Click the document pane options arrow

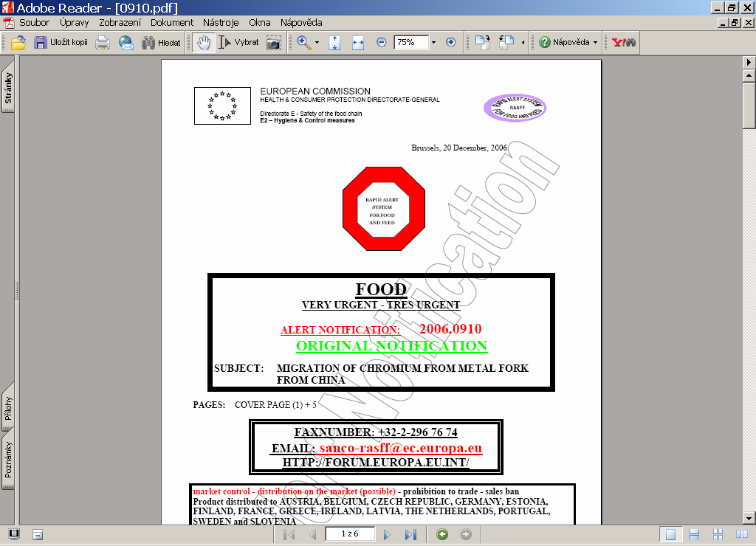tap(749, 62)
